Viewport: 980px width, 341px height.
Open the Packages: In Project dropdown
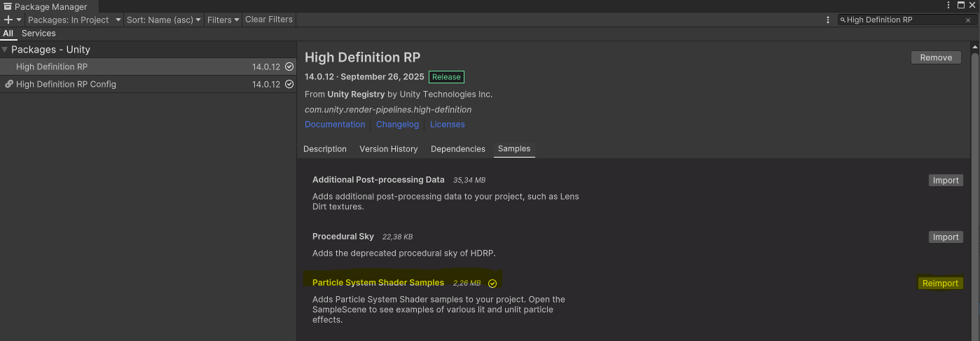pos(74,20)
